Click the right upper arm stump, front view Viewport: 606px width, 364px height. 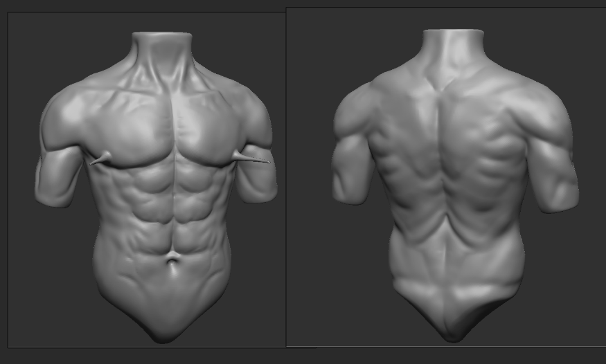258,174
